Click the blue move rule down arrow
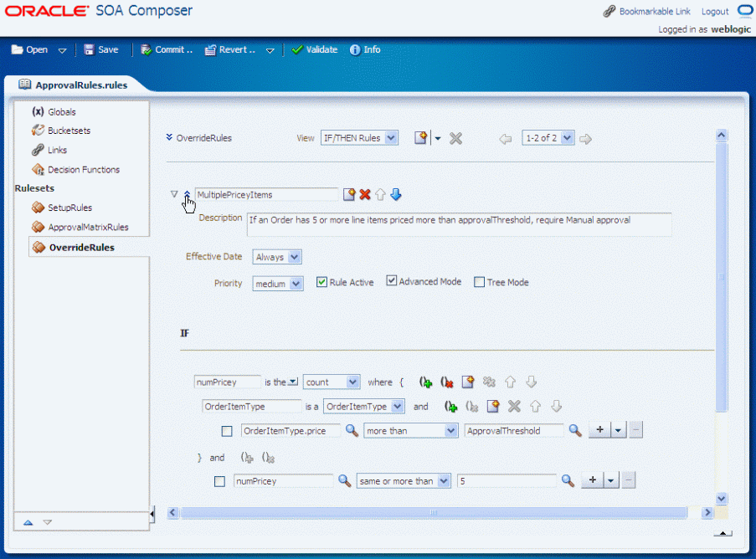The height and width of the screenshot is (559, 756). click(396, 195)
